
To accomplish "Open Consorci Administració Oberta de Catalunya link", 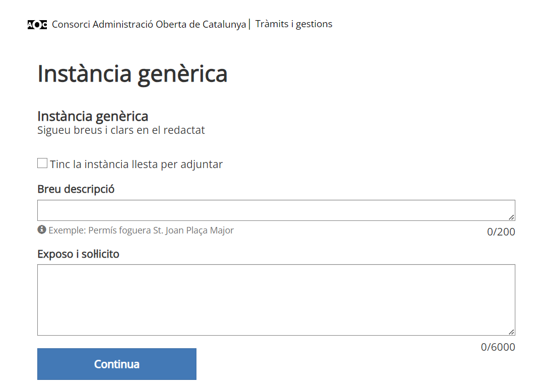I will (149, 24).
